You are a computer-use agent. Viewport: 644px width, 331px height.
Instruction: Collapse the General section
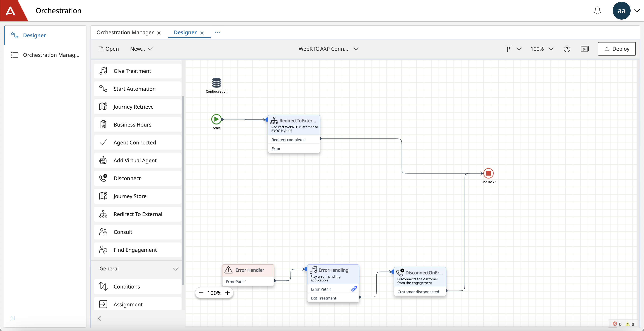(176, 269)
